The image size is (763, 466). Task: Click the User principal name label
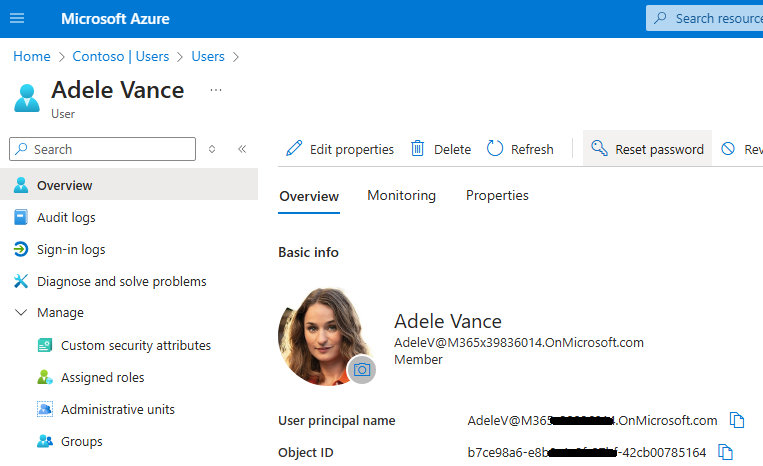coord(337,420)
